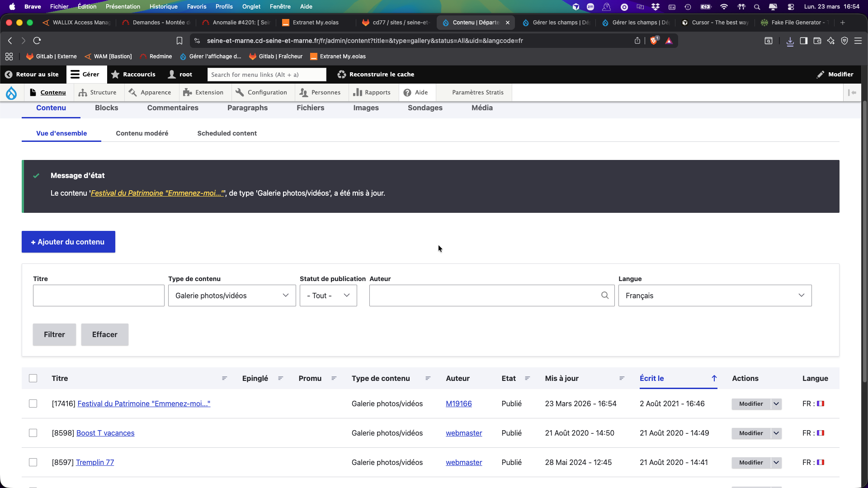This screenshot has width=868, height=488.
Task: Open the Tremplin 77 content link
Action: tap(95, 463)
